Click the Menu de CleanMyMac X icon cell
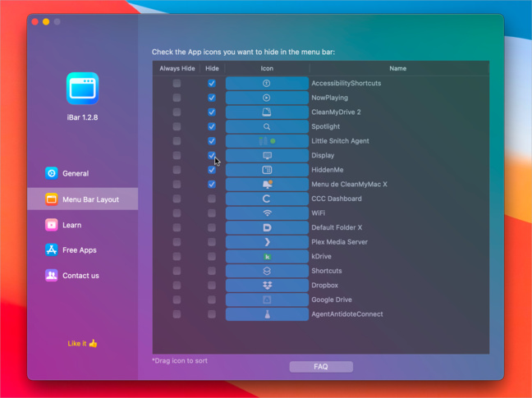 (267, 185)
